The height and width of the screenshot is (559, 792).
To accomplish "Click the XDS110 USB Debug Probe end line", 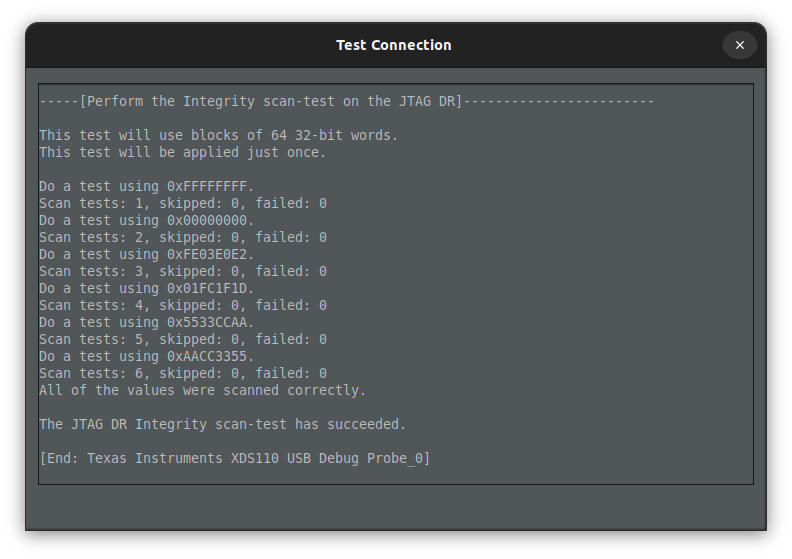I will pyautogui.click(x=234, y=458).
